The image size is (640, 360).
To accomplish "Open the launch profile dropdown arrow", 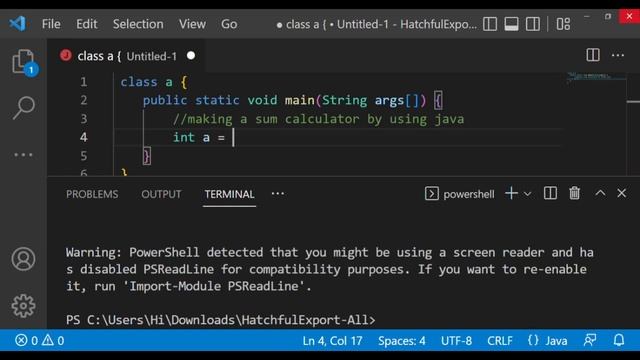I will pos(527,194).
